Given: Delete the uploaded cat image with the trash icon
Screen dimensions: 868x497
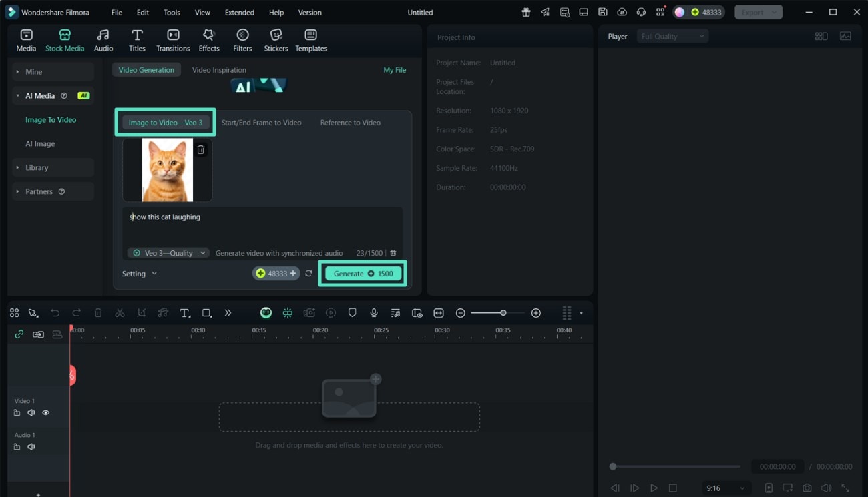Looking at the screenshot, I should tap(201, 150).
